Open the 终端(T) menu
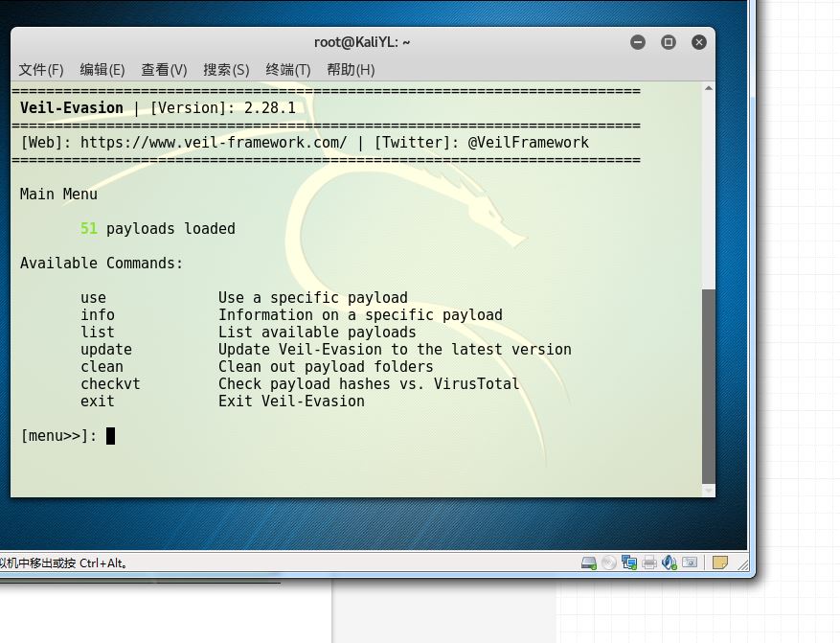 coord(288,70)
